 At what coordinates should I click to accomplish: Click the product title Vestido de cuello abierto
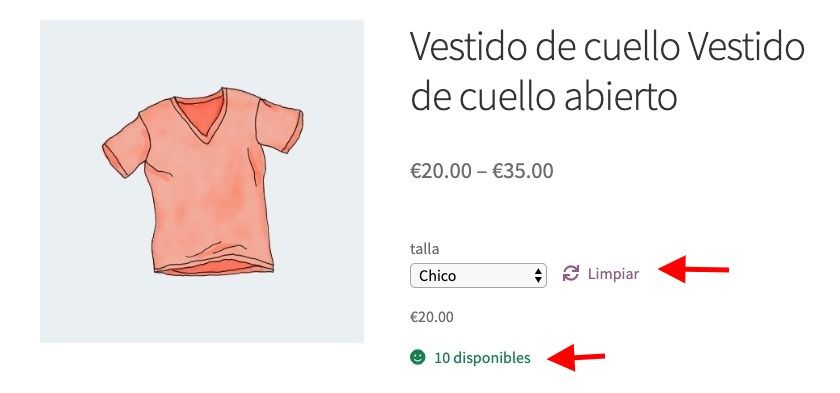click(607, 71)
